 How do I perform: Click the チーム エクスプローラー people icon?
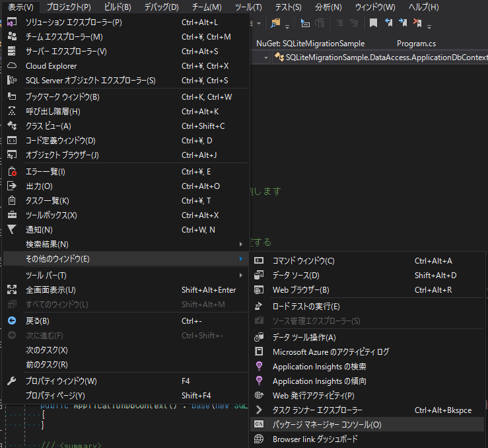pos(12,37)
